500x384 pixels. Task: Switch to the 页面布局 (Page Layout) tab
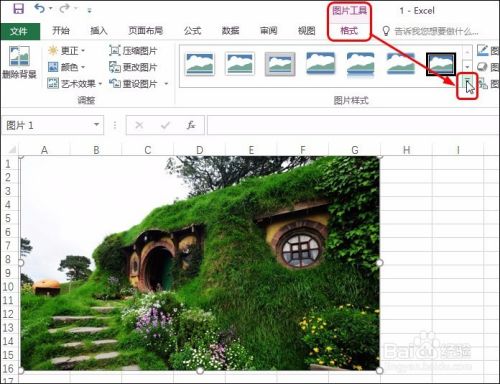[146, 31]
